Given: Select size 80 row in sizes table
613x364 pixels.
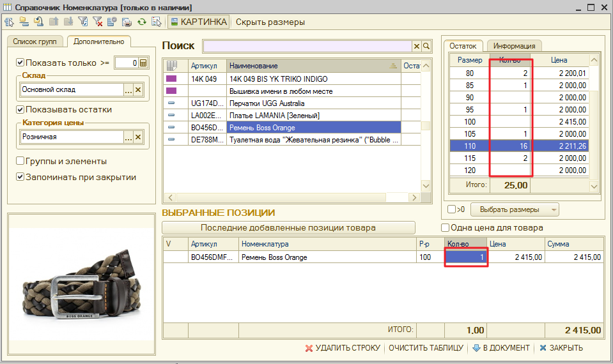Looking at the screenshot, I should pyautogui.click(x=519, y=73).
